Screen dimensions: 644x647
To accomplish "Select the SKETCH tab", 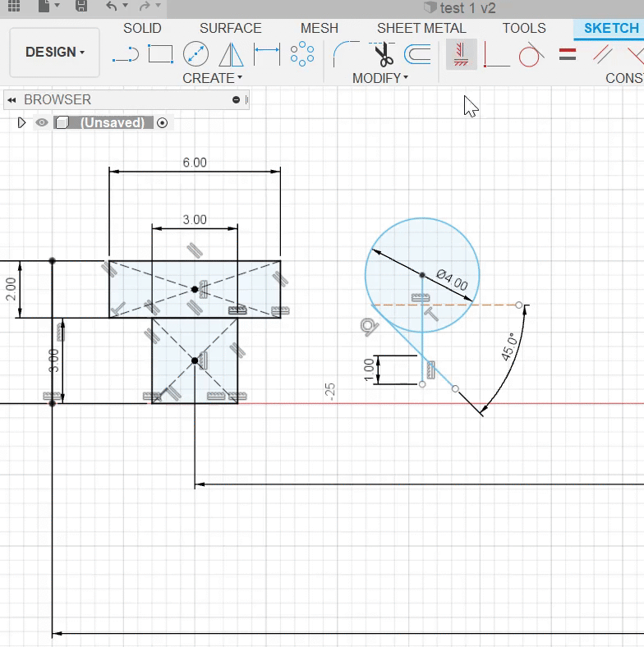I will 611,28.
